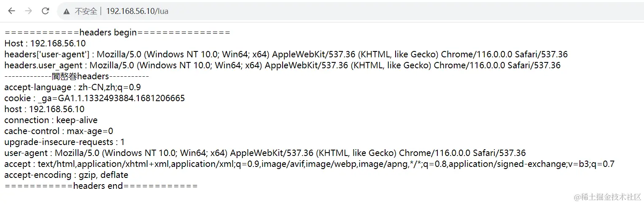Click the accept-language zh-CN line
This screenshot has width=644, height=204.
point(73,87)
